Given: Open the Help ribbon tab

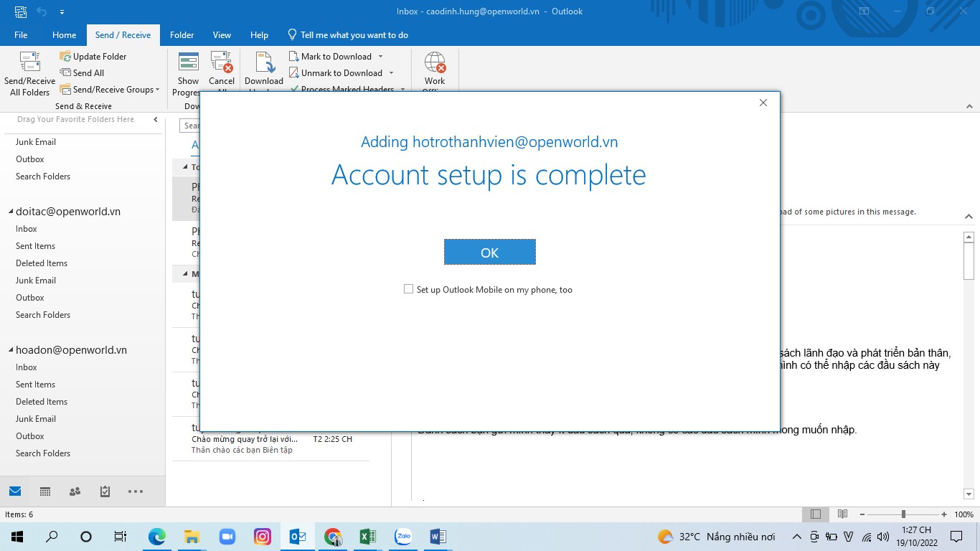Looking at the screenshot, I should point(259,34).
